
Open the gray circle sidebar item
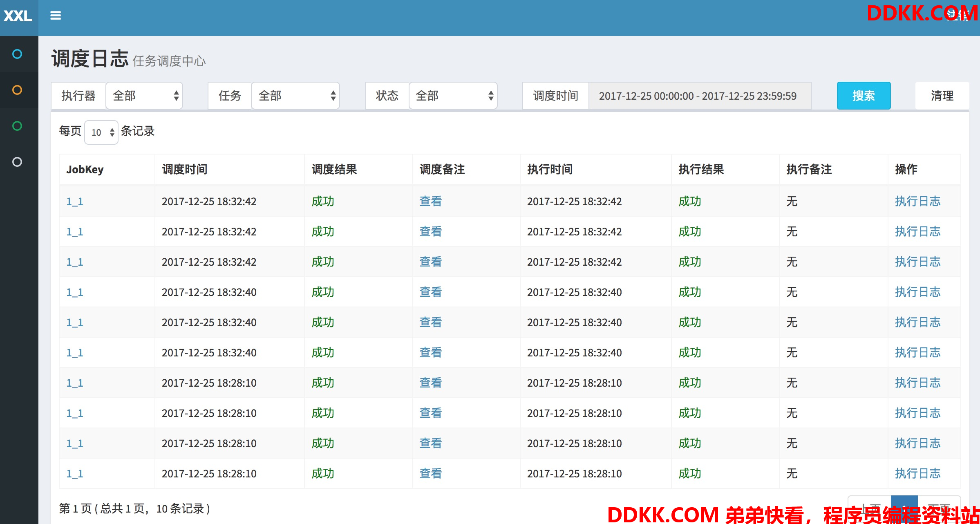click(17, 162)
